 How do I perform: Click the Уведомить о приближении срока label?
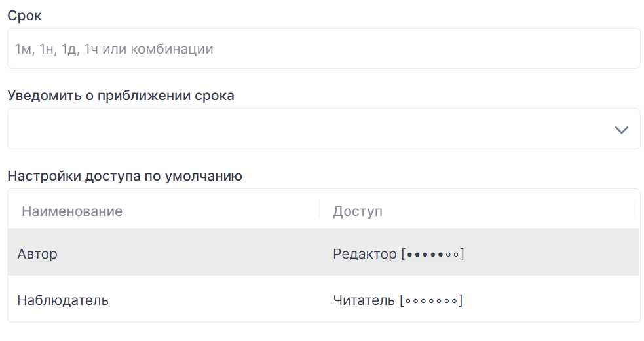(121, 96)
